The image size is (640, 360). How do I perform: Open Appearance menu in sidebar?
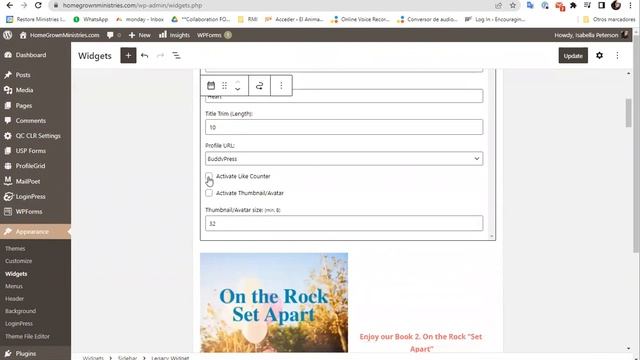click(x=35, y=231)
